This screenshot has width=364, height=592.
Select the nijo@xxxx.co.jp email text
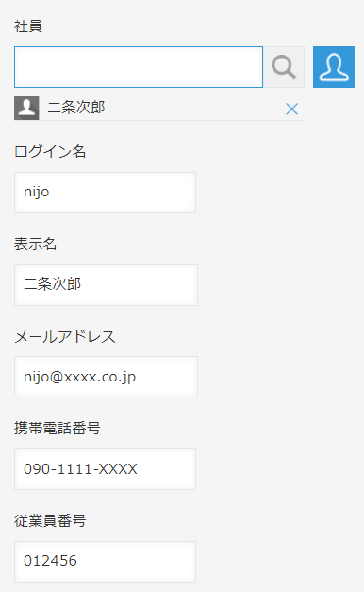point(79,377)
